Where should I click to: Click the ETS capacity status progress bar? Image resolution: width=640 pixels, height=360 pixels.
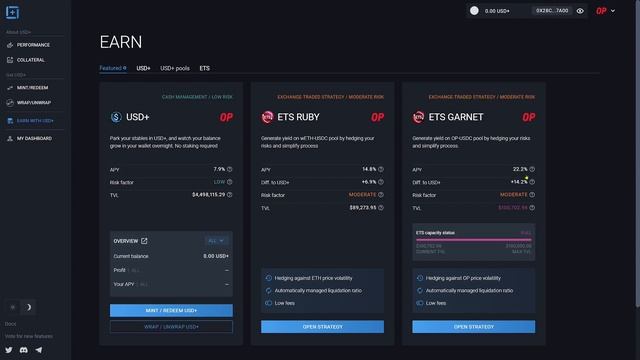pos(473,240)
